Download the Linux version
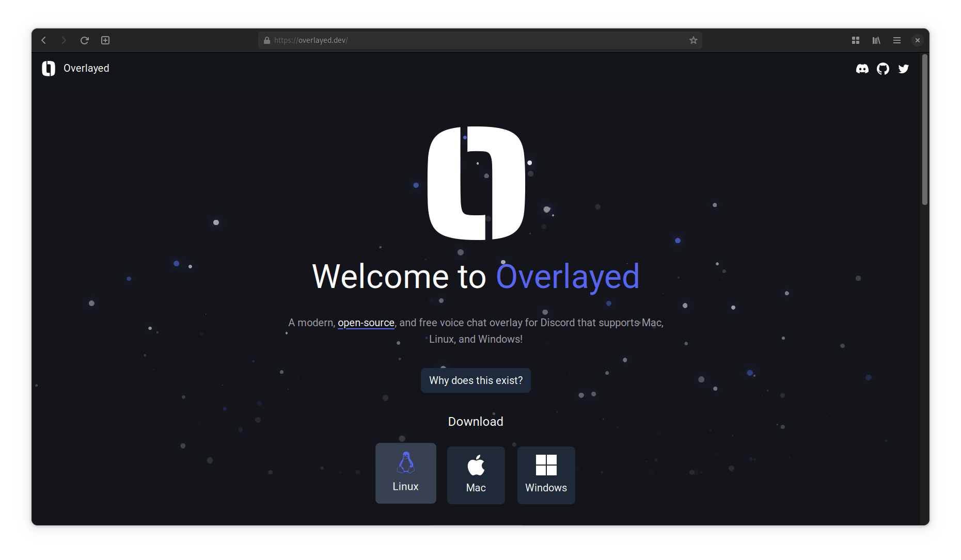This screenshot has height=560, width=961. coord(406,473)
